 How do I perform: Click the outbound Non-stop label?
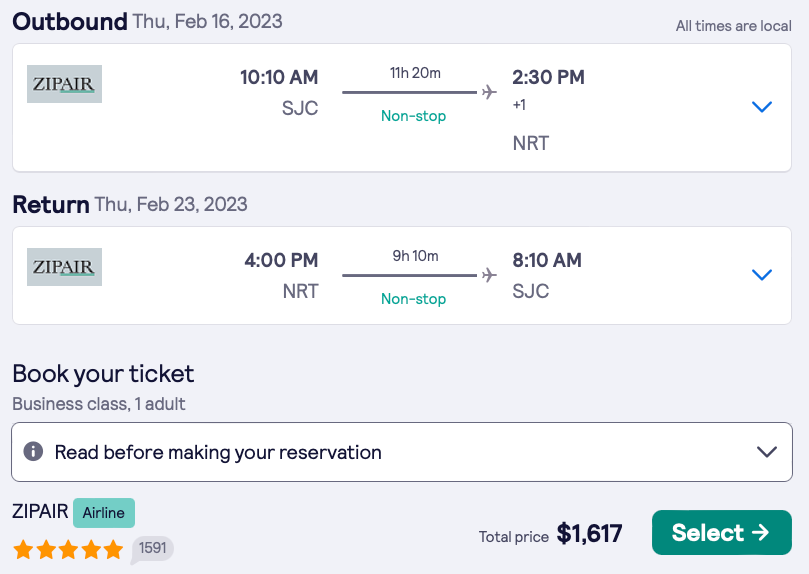pos(413,116)
